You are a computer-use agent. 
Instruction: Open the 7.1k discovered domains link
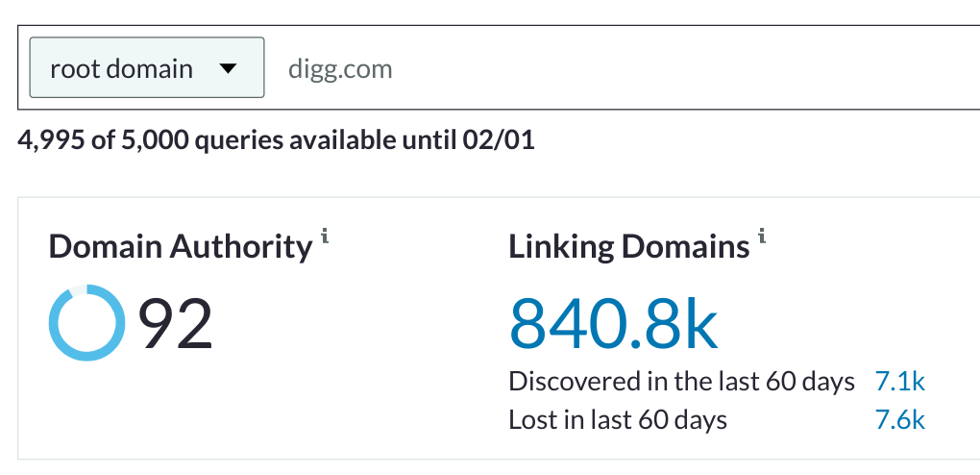point(899,381)
